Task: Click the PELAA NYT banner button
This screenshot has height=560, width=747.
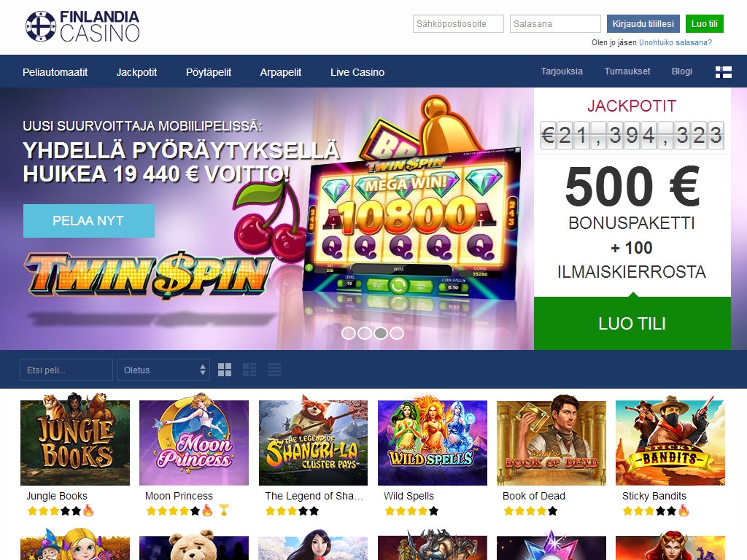Action: click(89, 221)
